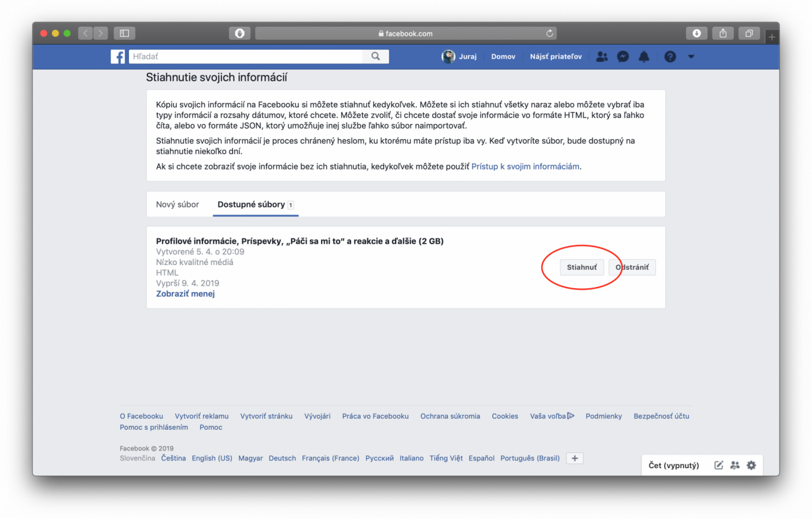
Task: Click Safari forward arrow
Action: point(101,33)
